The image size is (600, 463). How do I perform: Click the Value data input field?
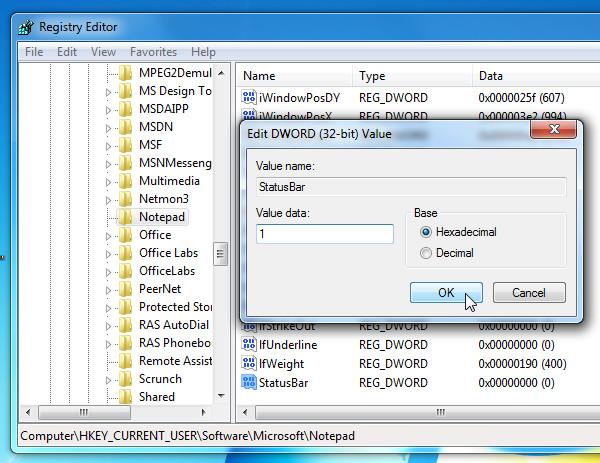click(x=324, y=233)
